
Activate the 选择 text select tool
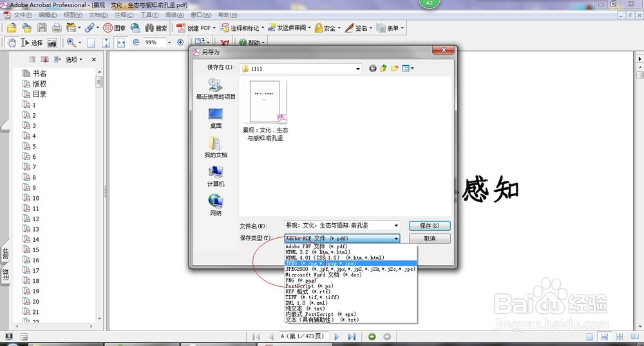click(32, 42)
